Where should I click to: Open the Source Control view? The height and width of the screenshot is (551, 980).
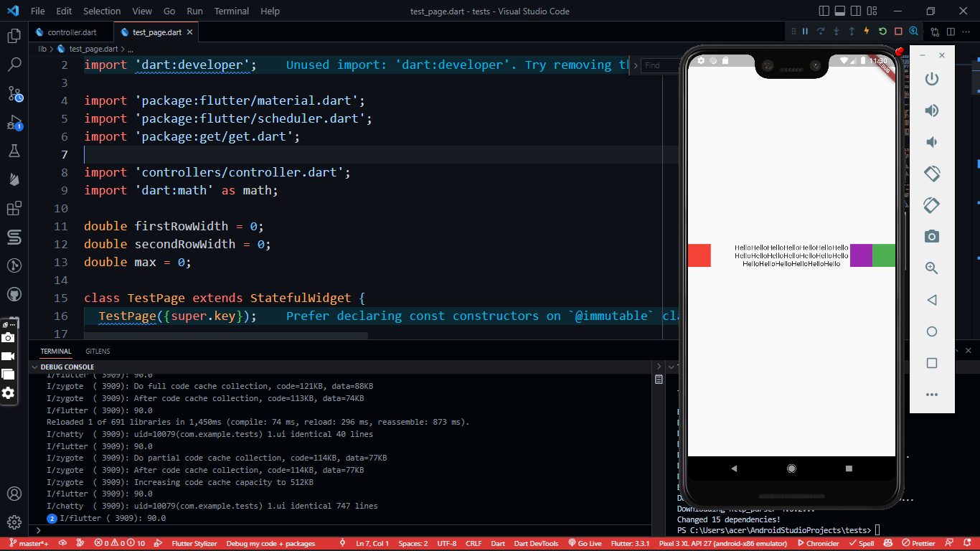pos(14,93)
